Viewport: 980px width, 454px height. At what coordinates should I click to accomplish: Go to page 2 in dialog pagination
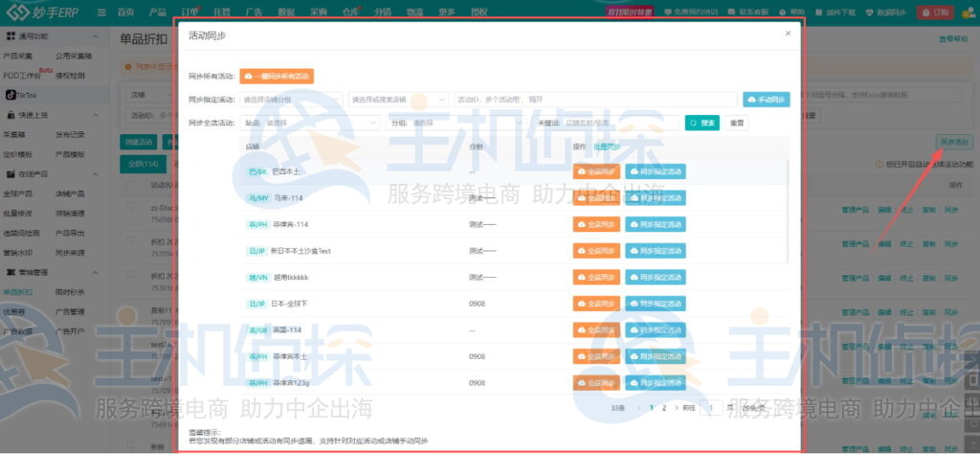(x=664, y=408)
